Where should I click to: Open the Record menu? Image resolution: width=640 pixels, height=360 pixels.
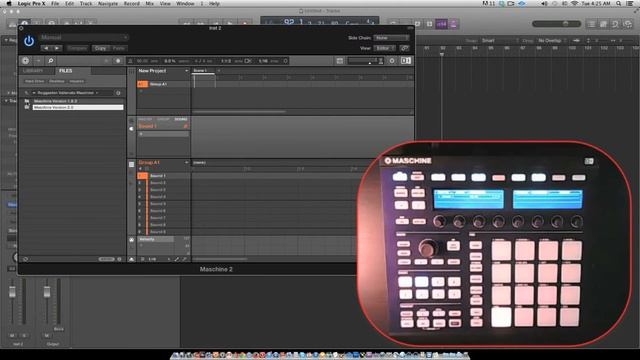[131, 3]
